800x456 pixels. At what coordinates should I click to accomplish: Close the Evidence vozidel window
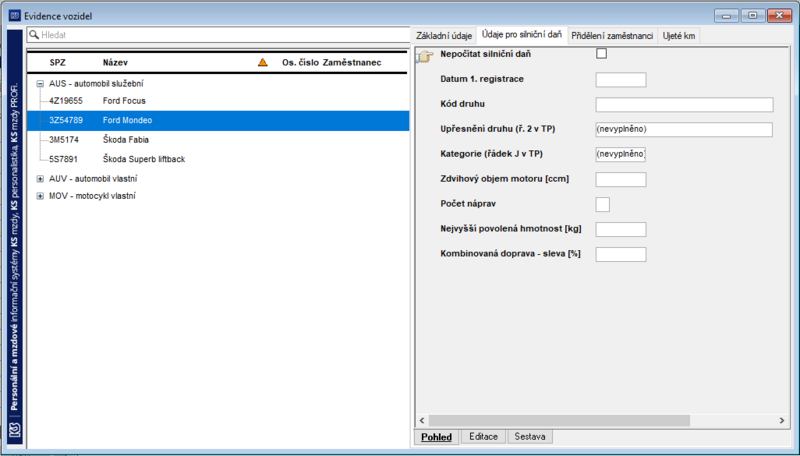point(780,16)
